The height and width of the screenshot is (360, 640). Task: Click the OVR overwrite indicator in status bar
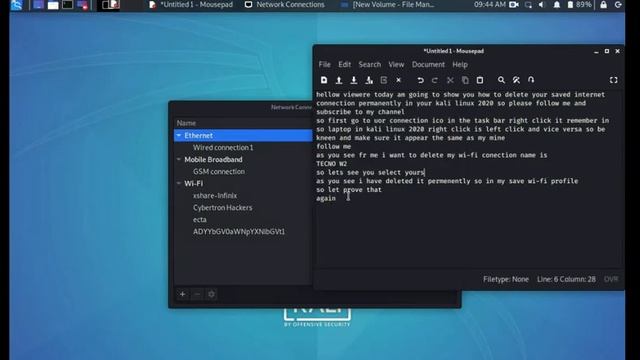pos(611,279)
